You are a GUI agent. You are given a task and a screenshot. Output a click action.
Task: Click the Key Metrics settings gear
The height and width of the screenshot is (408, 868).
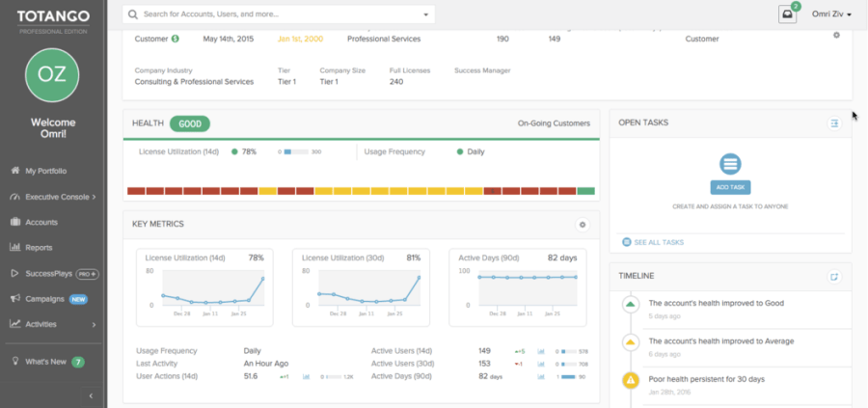(x=582, y=224)
